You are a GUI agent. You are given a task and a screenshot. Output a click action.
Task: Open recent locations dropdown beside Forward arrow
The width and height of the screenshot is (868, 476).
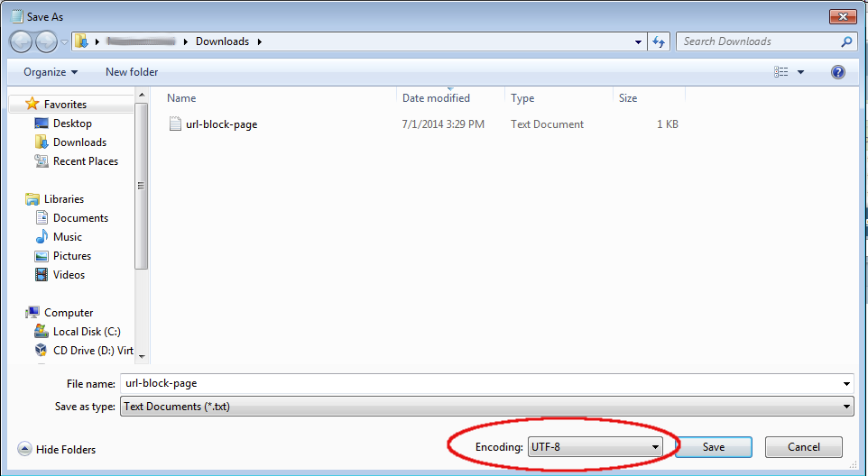64,42
